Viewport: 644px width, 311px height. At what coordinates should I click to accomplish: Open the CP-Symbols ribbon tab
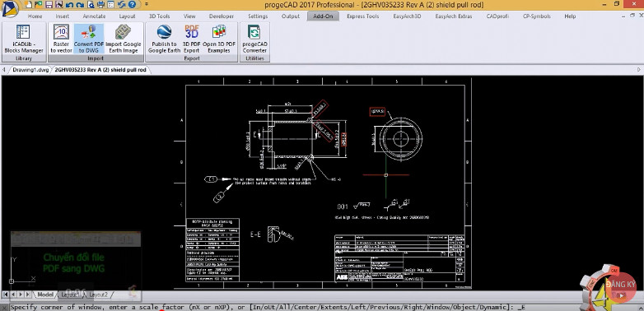pyautogui.click(x=538, y=16)
